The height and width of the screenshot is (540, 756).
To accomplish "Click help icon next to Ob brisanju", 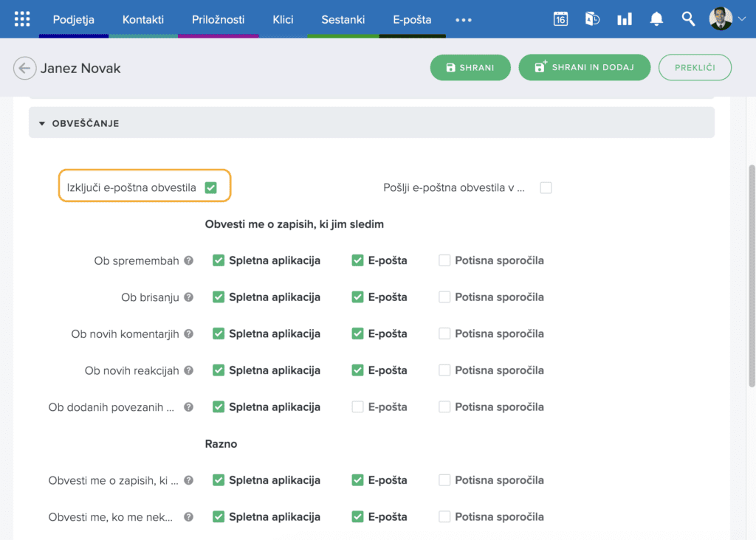I will click(x=189, y=297).
